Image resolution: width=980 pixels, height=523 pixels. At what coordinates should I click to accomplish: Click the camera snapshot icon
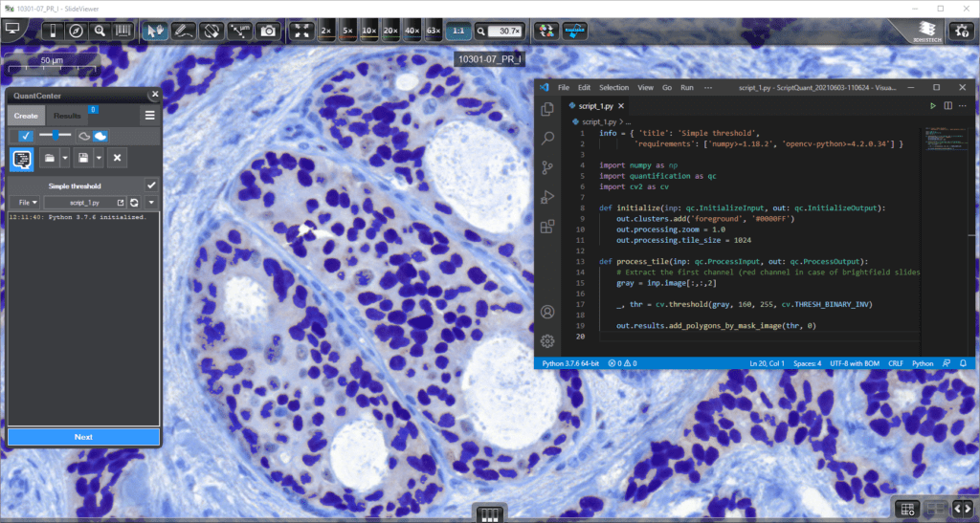pyautogui.click(x=269, y=31)
